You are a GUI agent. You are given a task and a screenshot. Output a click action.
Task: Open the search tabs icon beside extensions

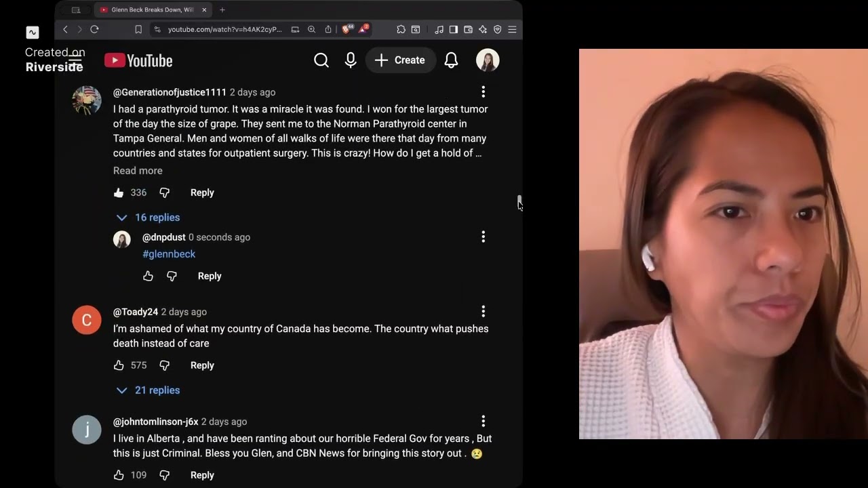click(416, 29)
